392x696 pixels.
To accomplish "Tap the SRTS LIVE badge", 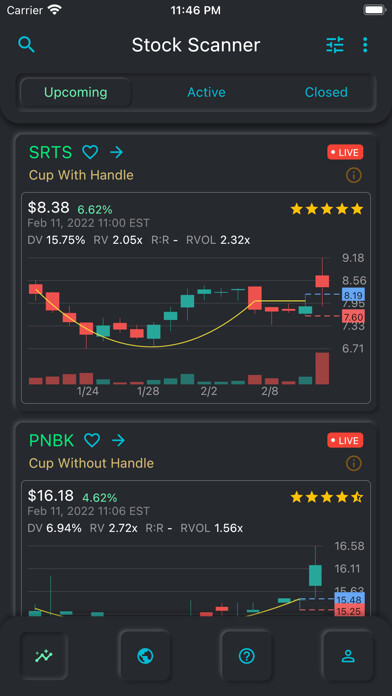I will tap(345, 152).
